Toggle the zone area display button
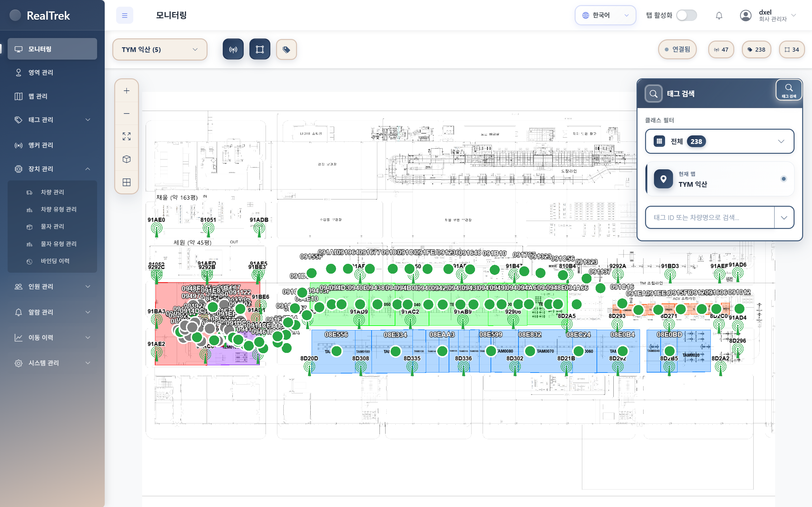This screenshot has width=812, height=507. [x=260, y=50]
